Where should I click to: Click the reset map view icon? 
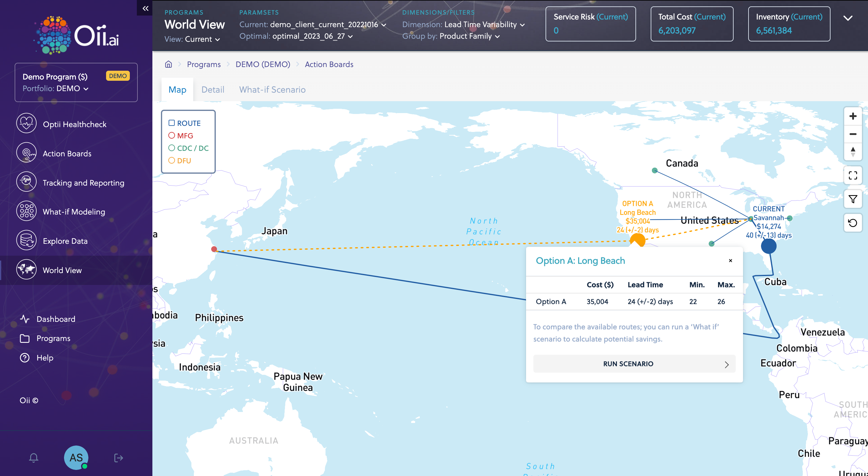click(852, 223)
